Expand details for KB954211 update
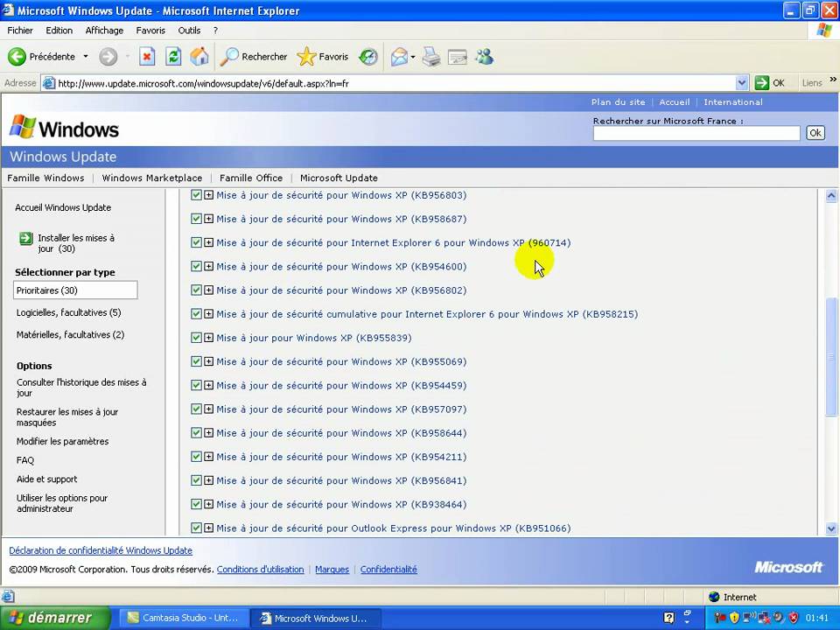This screenshot has height=630, width=840. 208,457
